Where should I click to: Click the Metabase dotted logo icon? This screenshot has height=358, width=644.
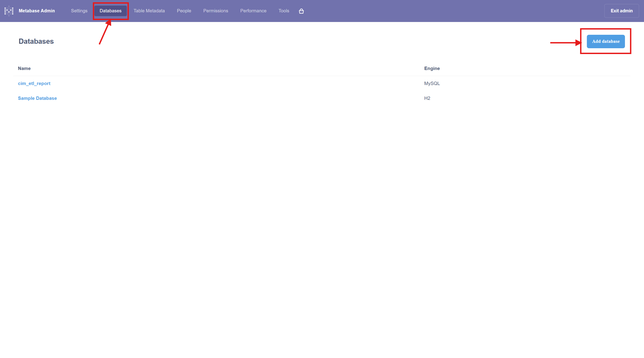9,11
